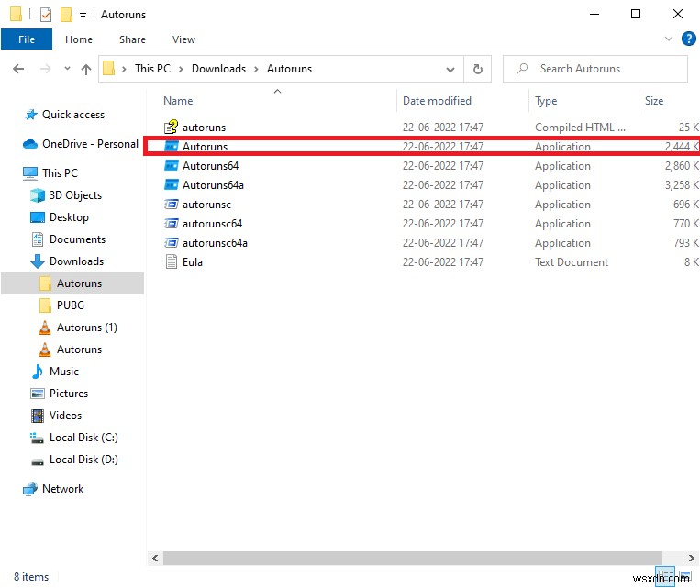Click the Local Disk (D:) drive icon

click(38, 460)
